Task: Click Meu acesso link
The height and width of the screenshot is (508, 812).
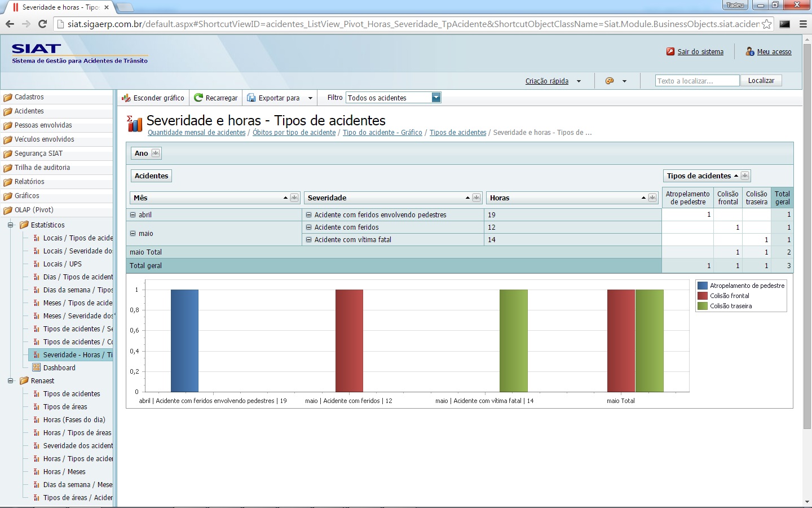Action: 774,51
